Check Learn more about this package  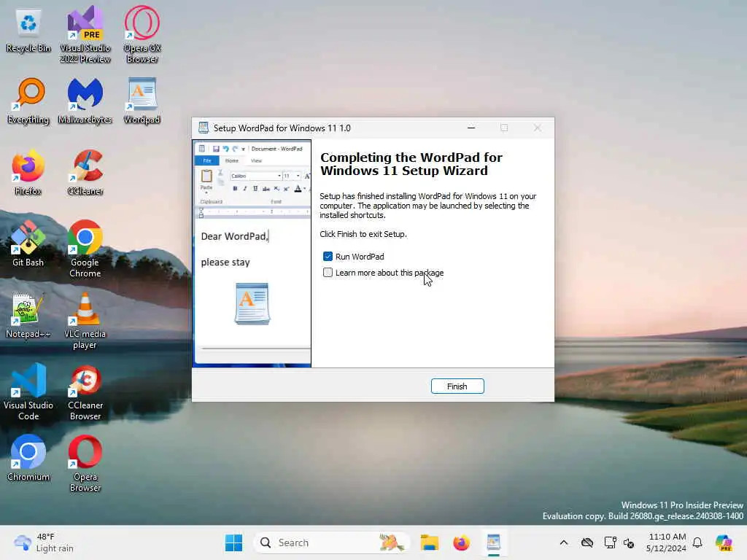328,273
